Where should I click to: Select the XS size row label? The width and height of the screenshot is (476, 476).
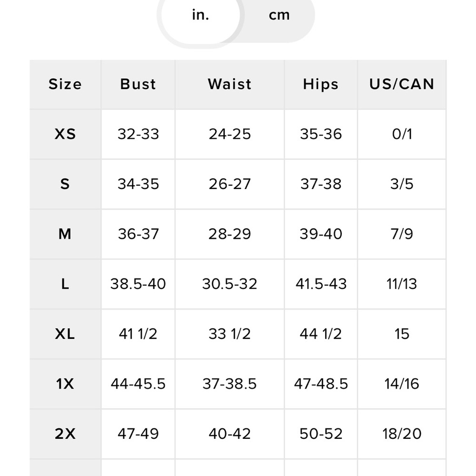65,134
